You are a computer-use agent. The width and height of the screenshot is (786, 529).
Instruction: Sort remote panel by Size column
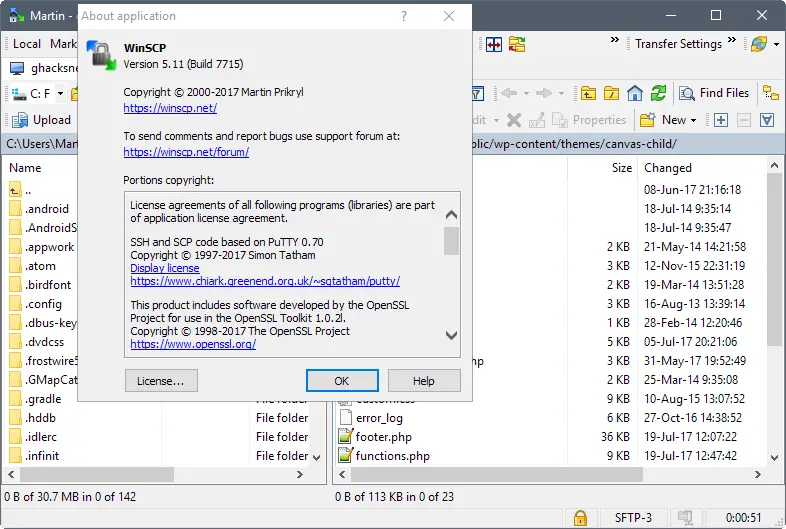click(x=622, y=168)
